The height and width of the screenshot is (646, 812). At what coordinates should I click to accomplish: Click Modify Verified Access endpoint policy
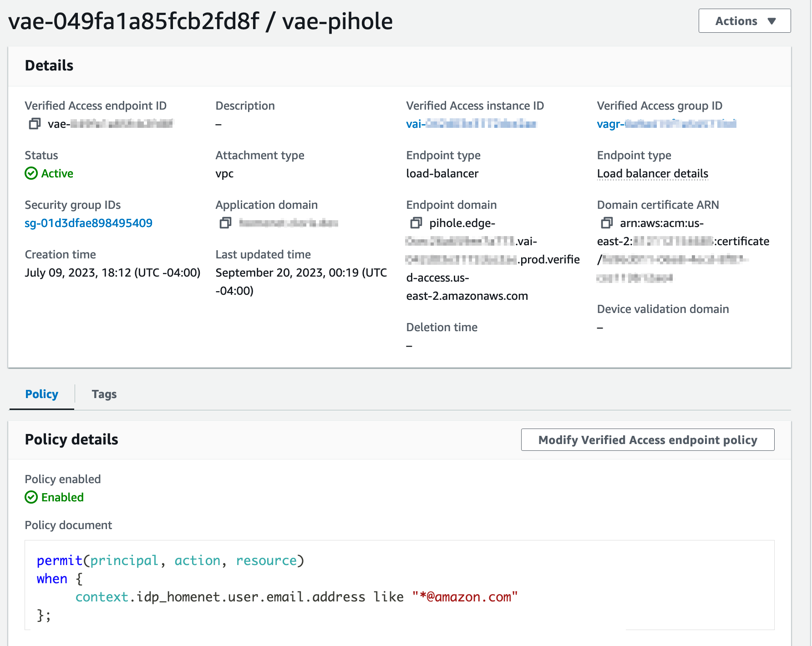coord(647,440)
